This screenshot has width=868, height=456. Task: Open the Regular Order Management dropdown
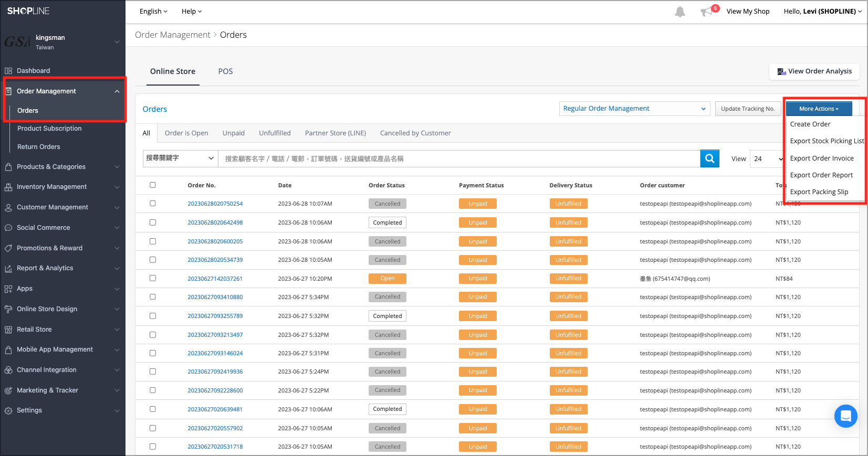point(634,109)
